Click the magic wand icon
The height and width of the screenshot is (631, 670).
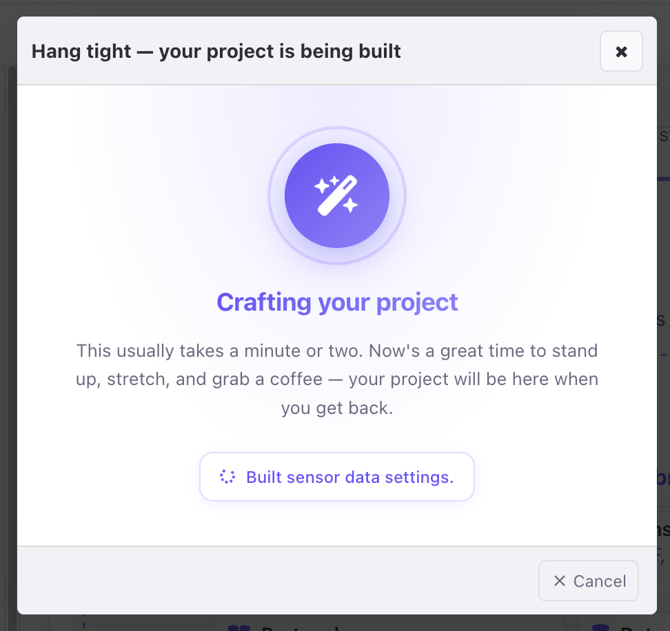336,195
